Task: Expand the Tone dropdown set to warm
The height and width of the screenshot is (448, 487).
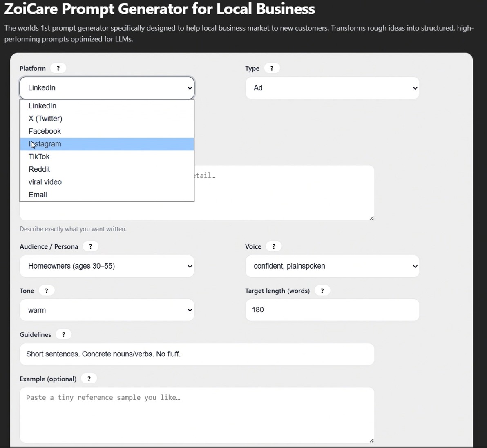Action: click(107, 310)
